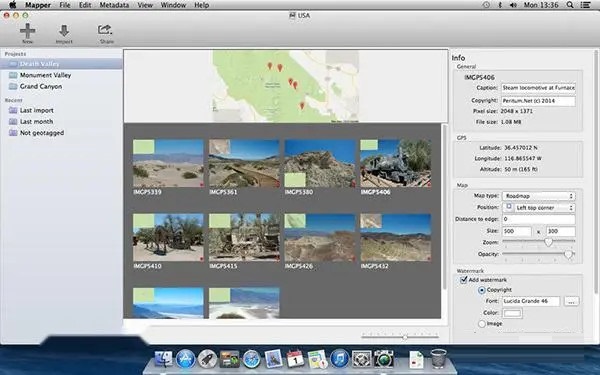Select the Copyright radio button
600x375 pixels.
[x=482, y=290]
